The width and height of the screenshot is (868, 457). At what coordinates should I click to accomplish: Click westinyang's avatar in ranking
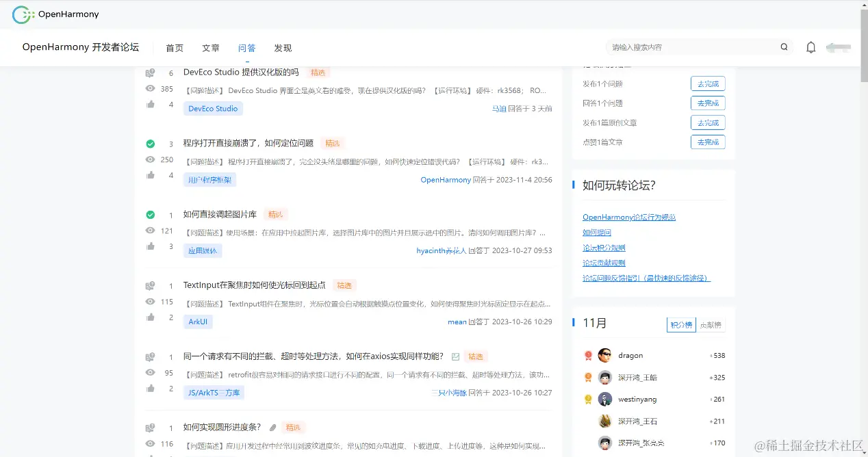(x=604, y=399)
